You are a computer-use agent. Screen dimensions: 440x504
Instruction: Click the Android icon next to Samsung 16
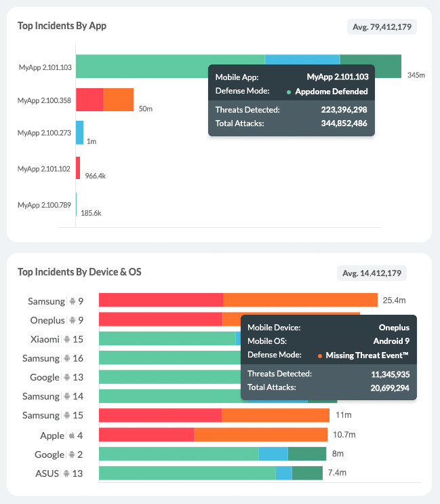pos(67,358)
